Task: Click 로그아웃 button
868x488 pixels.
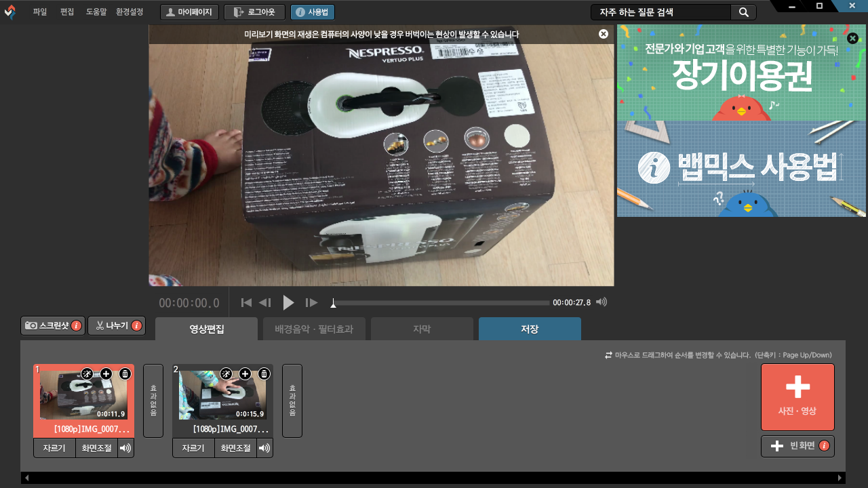Action: click(254, 12)
